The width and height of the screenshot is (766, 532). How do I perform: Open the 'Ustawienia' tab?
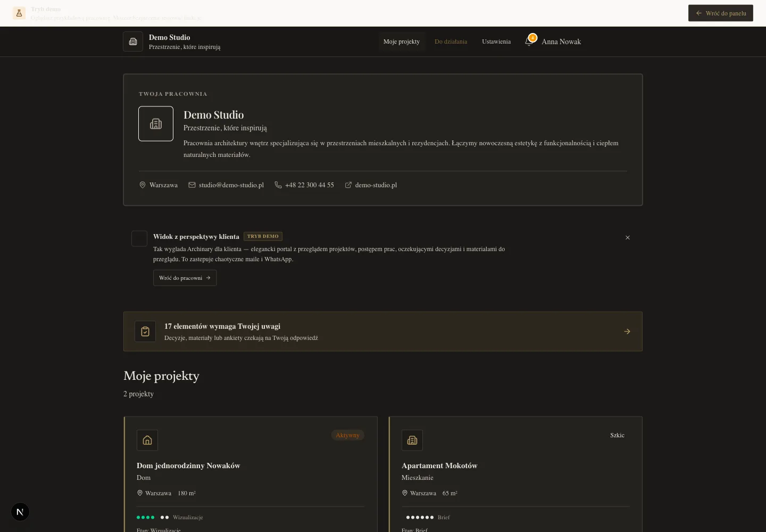point(496,41)
